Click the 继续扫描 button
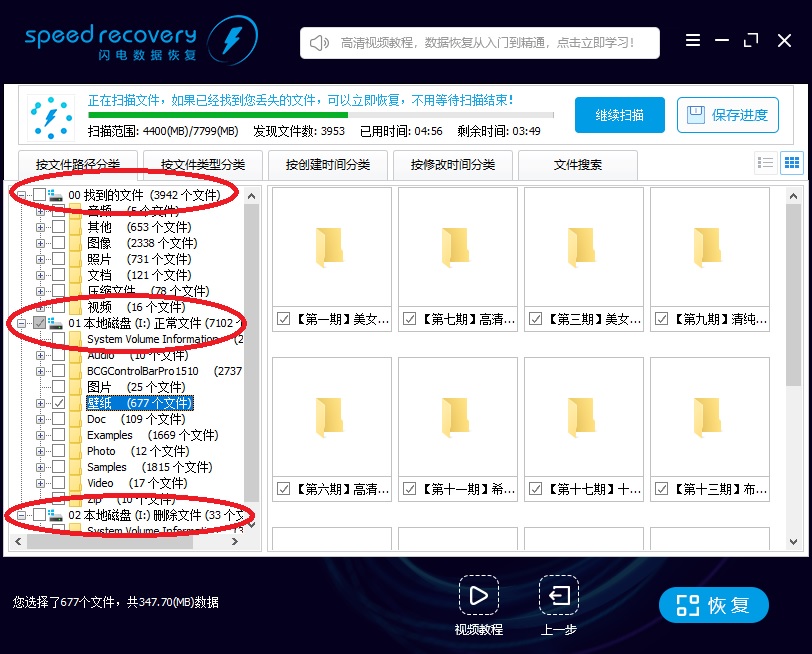This screenshot has height=654, width=812. click(618, 114)
